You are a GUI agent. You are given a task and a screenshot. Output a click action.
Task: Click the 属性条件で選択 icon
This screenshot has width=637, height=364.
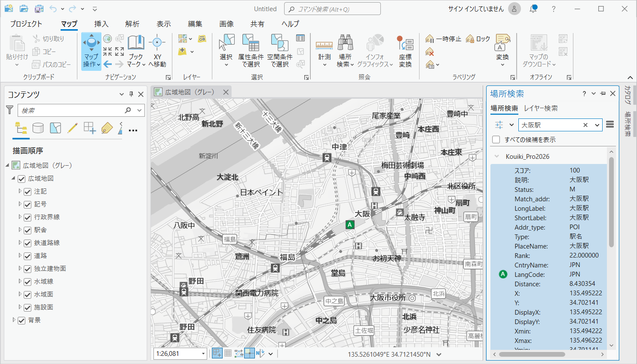[x=251, y=43]
